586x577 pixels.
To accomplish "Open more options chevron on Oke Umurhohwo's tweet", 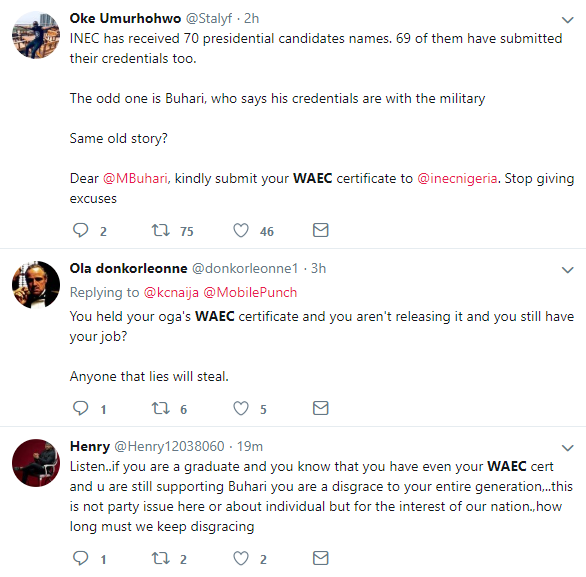I will (x=567, y=20).
